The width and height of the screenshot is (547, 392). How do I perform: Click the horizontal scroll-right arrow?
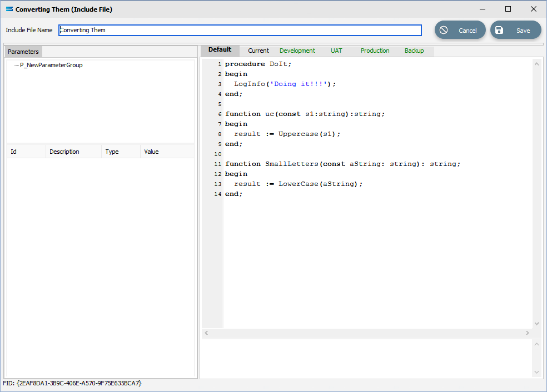point(528,333)
